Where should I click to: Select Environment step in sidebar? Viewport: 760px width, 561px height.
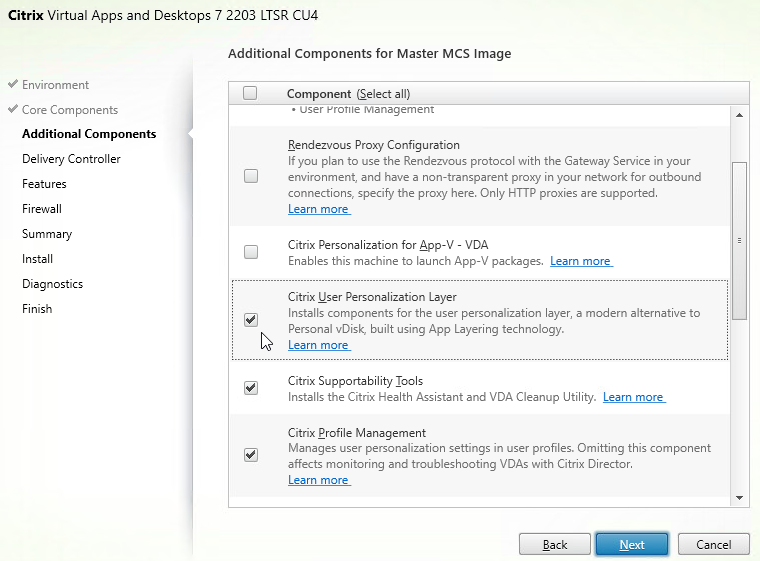point(55,85)
